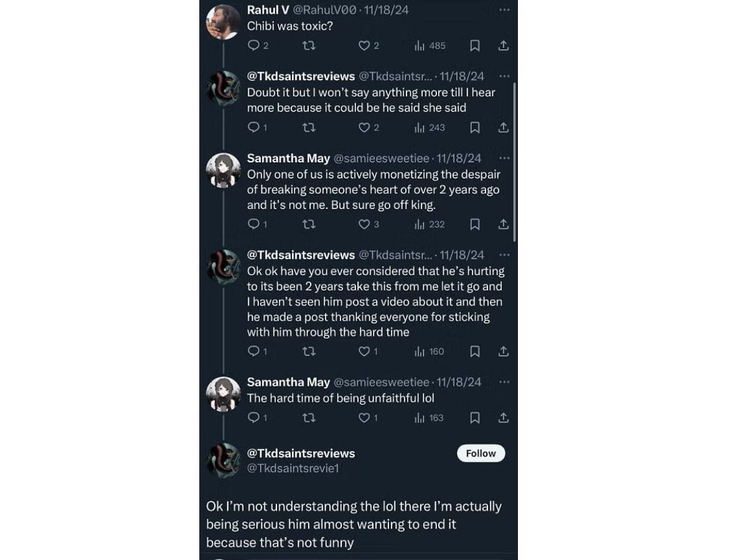Viewport: 747px width, 560px height.
Task: Bookmark Rahul V's tweet
Action: [x=475, y=45]
